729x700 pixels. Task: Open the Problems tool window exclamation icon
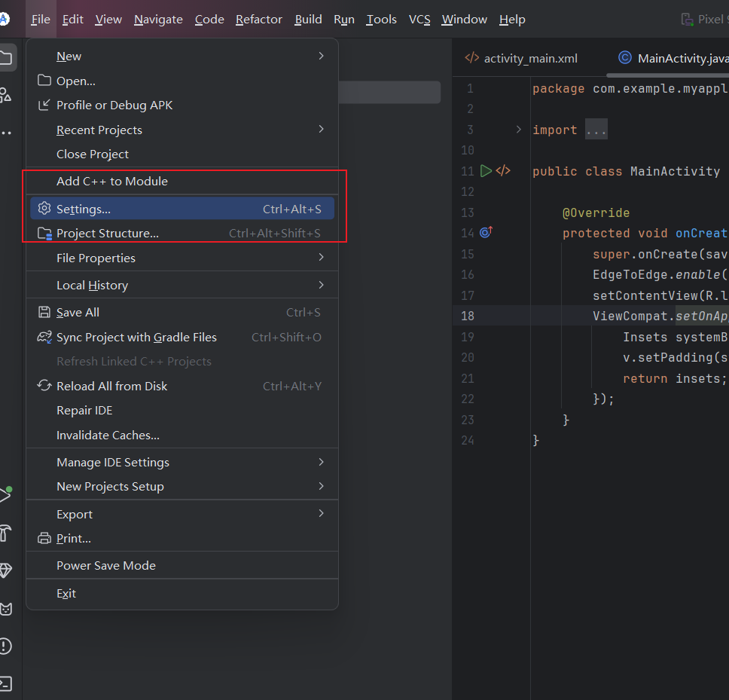pos(6,646)
